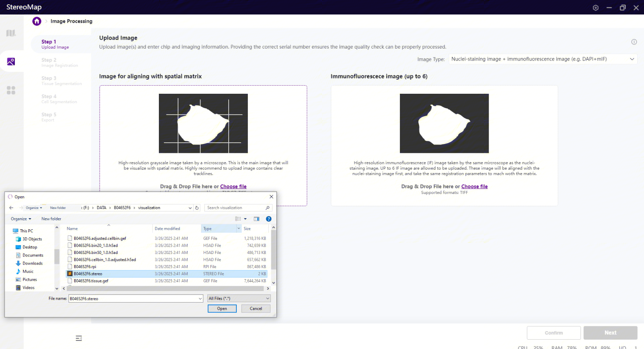Select Step 4 Cell Segmentation
The height and width of the screenshot is (349, 644).
tap(59, 99)
